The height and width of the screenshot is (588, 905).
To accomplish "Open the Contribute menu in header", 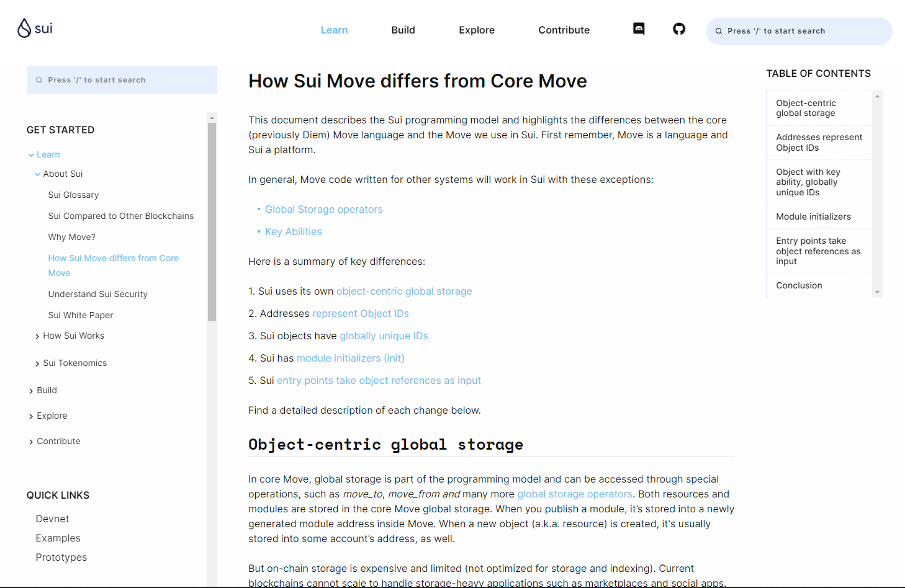I will (564, 30).
